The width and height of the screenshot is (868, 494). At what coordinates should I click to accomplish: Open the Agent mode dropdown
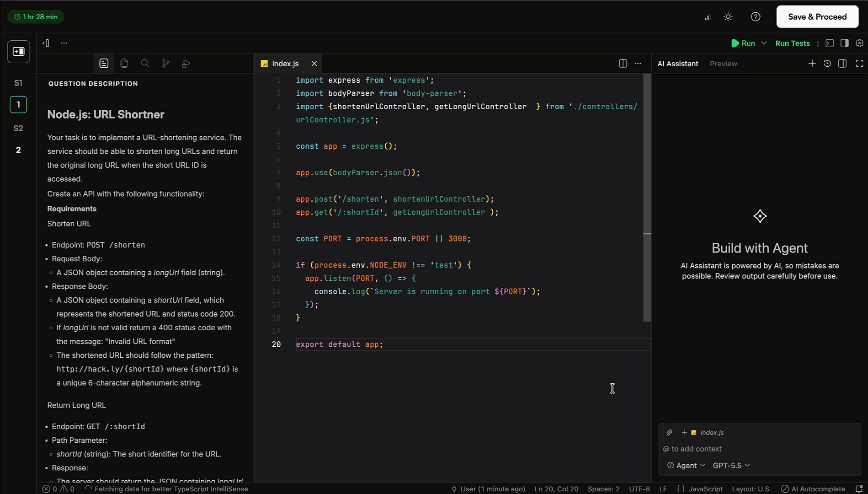pyautogui.click(x=686, y=465)
